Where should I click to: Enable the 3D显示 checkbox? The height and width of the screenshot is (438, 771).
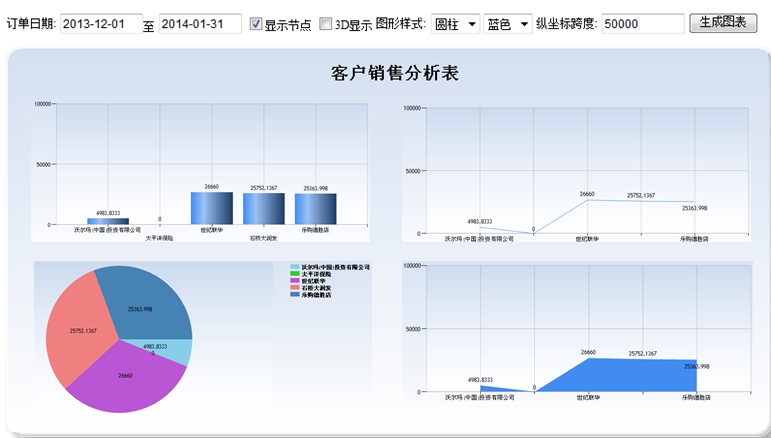[326, 24]
